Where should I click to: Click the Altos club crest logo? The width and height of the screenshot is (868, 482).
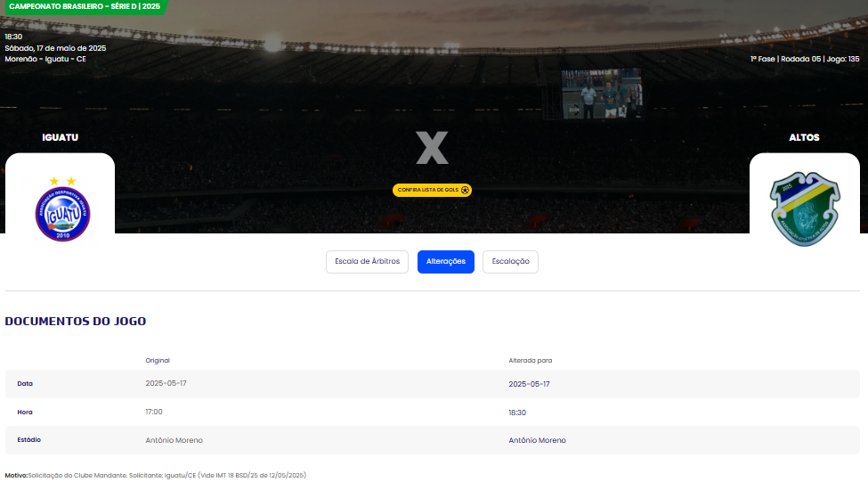click(x=805, y=208)
